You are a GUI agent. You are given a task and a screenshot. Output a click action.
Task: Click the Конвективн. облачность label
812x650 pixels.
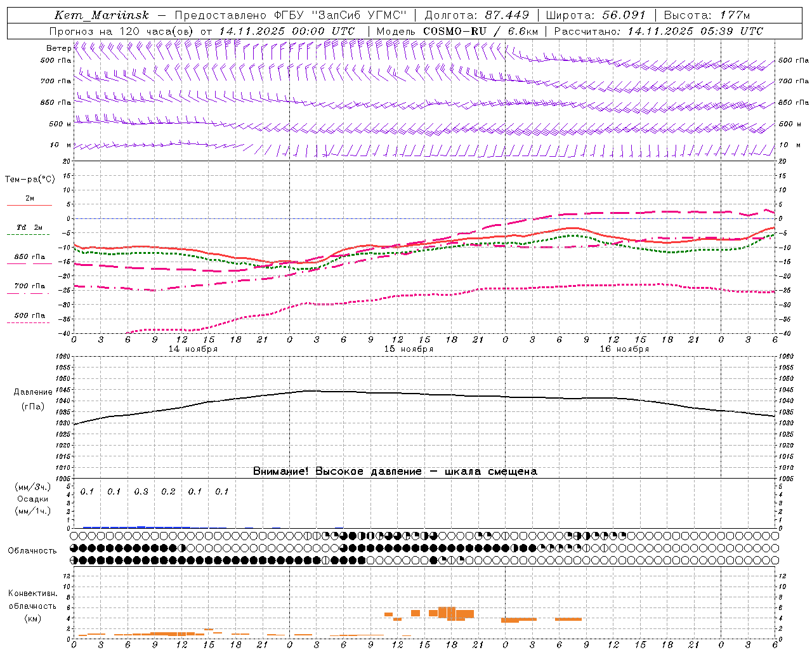pos(32,600)
